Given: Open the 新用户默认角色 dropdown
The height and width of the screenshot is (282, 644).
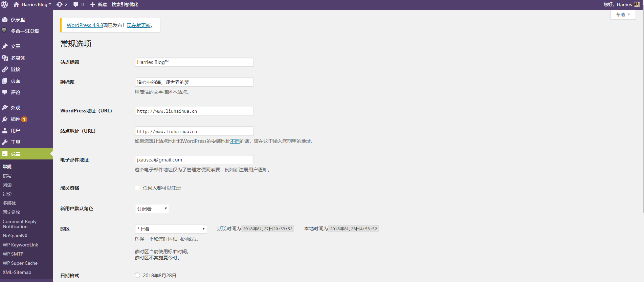Looking at the screenshot, I should pos(152,209).
